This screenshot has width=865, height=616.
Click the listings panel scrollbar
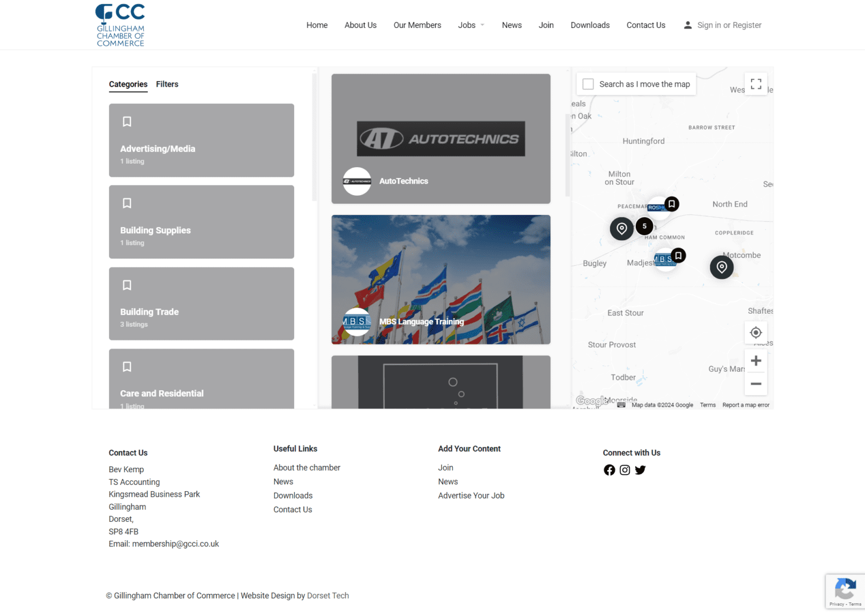(567, 154)
